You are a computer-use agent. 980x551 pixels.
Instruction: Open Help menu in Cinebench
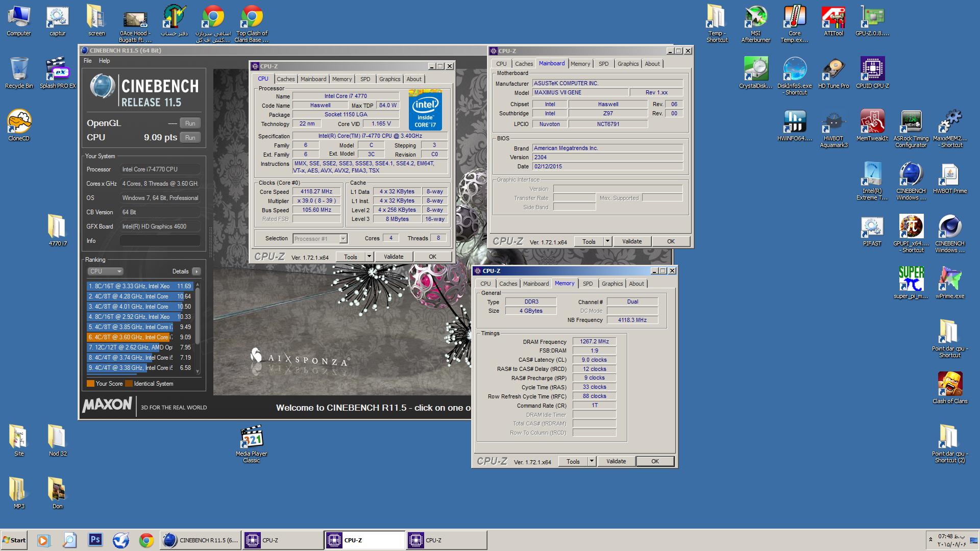[x=104, y=61]
